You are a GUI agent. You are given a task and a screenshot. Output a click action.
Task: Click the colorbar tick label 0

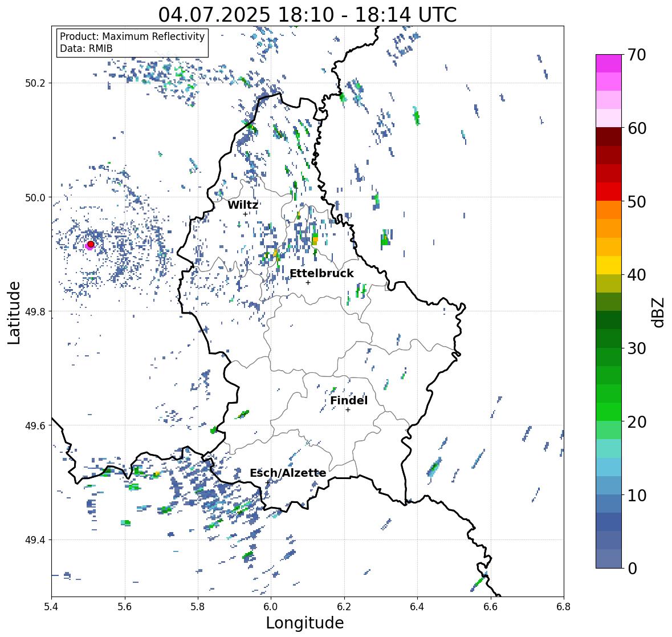tap(632, 569)
